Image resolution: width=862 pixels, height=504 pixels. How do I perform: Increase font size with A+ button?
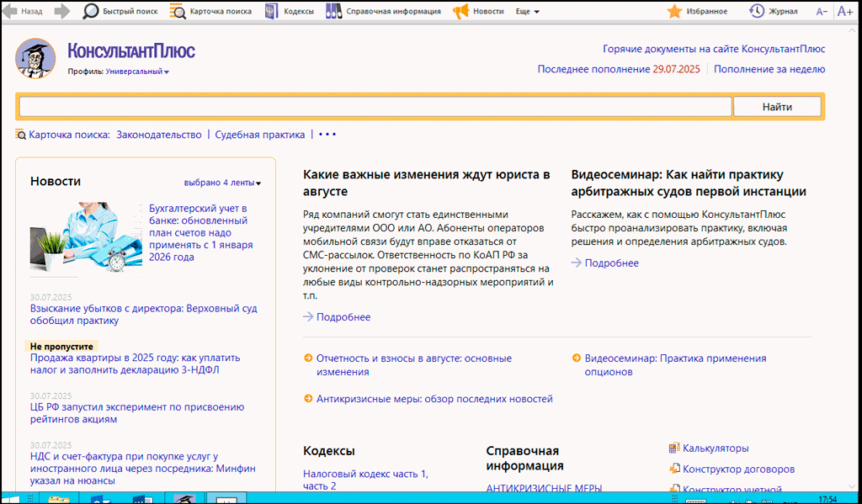pyautogui.click(x=845, y=12)
